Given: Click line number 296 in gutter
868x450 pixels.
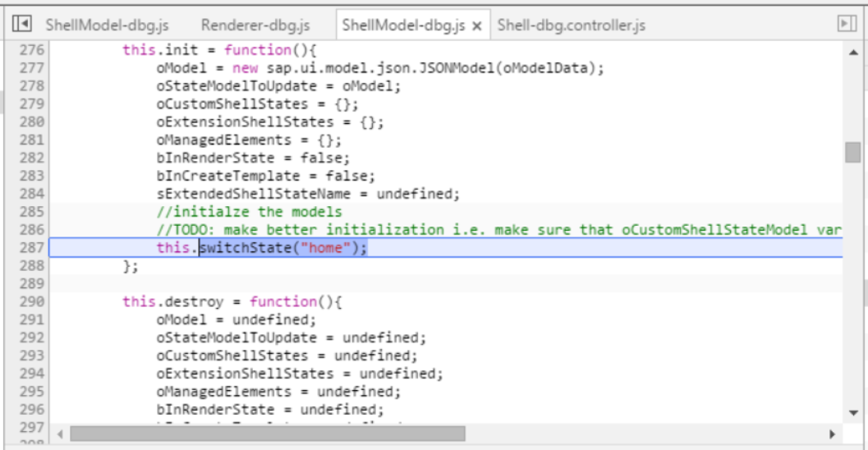Looking at the screenshot, I should click(31, 410).
